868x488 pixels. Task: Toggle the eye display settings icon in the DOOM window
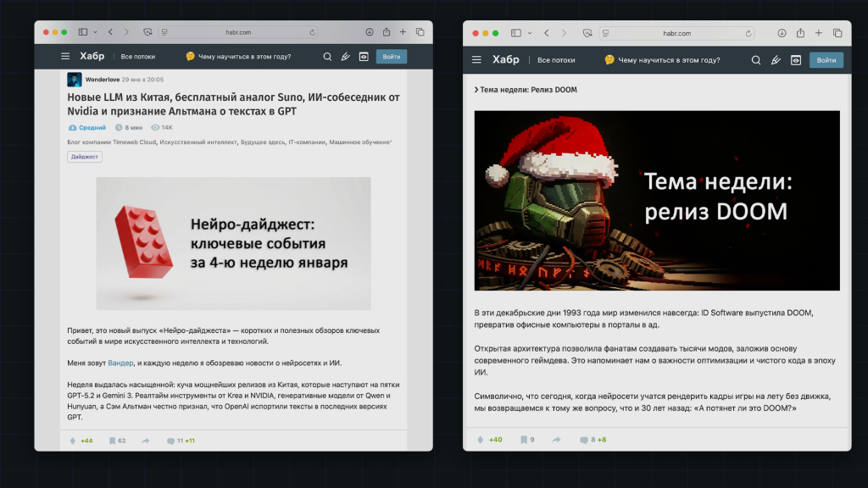(x=796, y=60)
